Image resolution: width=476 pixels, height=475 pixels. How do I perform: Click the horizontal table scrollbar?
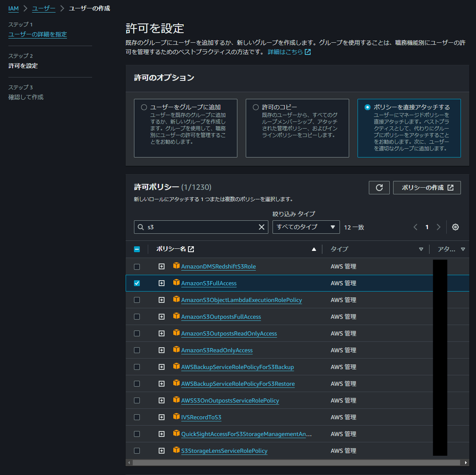point(296,462)
